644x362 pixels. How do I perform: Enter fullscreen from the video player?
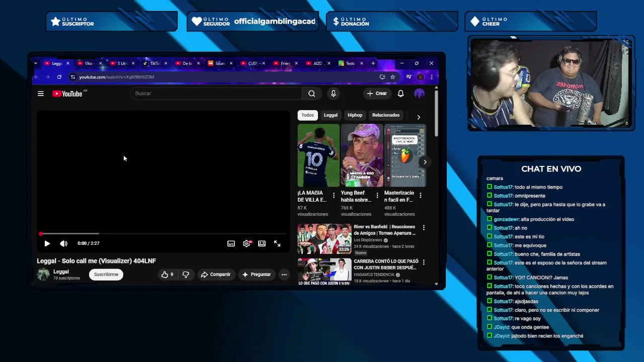coord(277,243)
